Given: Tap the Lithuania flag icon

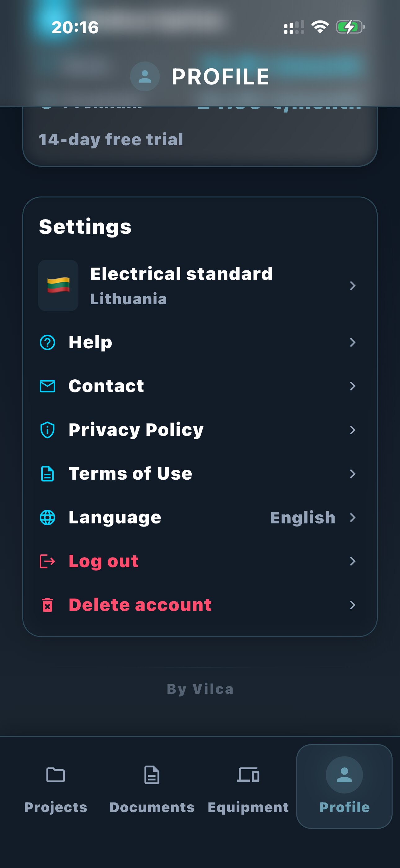Looking at the screenshot, I should 58,285.
